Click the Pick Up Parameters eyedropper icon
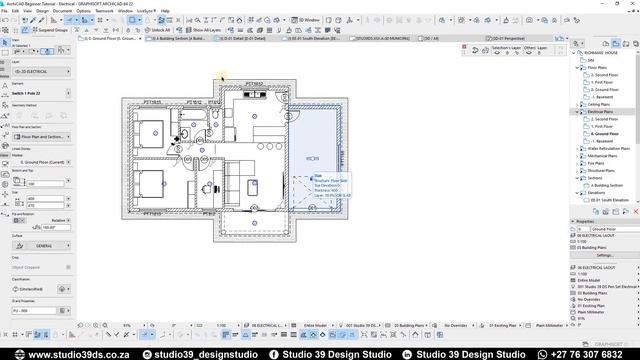The height and width of the screenshot is (360, 640). 33,20
